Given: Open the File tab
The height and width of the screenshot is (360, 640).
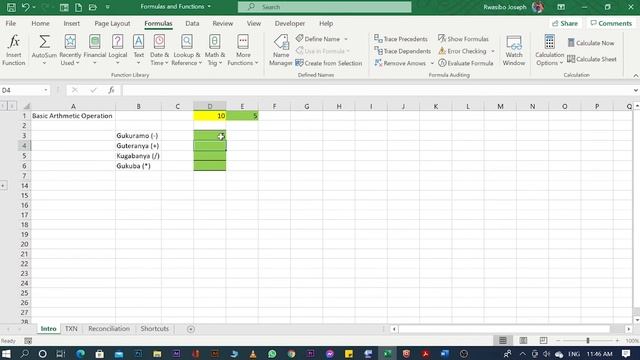Looking at the screenshot, I should (11, 23).
